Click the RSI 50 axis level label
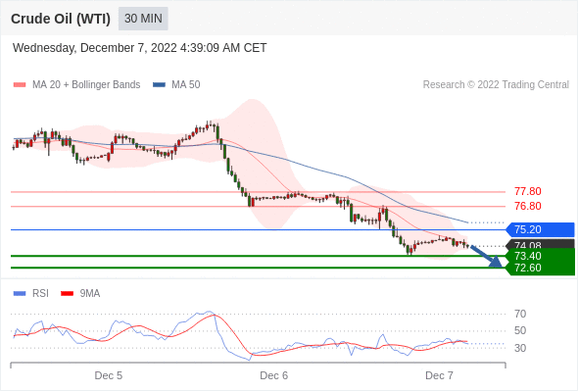This screenshot has width=578, height=392. coord(520,330)
